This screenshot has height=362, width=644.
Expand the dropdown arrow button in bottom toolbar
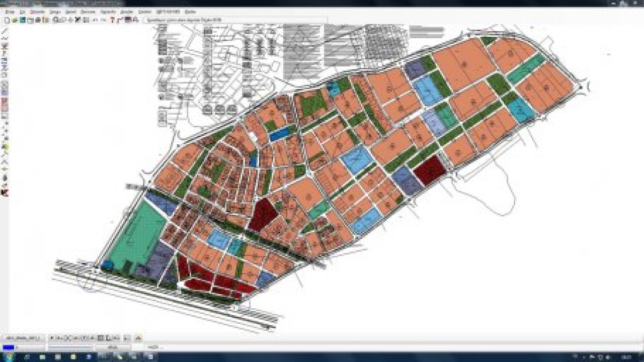[x=127, y=338]
